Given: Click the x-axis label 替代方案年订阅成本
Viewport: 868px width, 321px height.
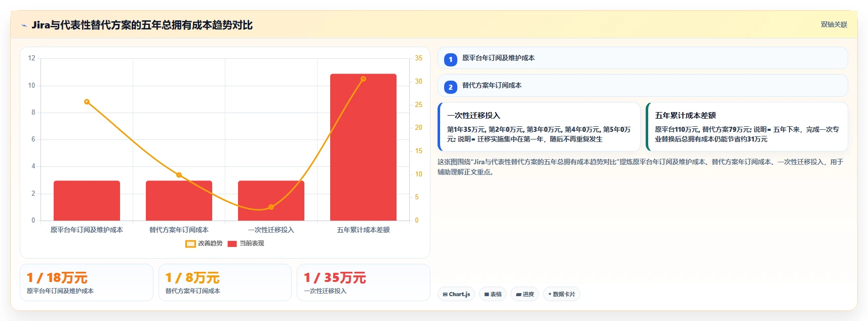Looking at the screenshot, I should [x=179, y=230].
